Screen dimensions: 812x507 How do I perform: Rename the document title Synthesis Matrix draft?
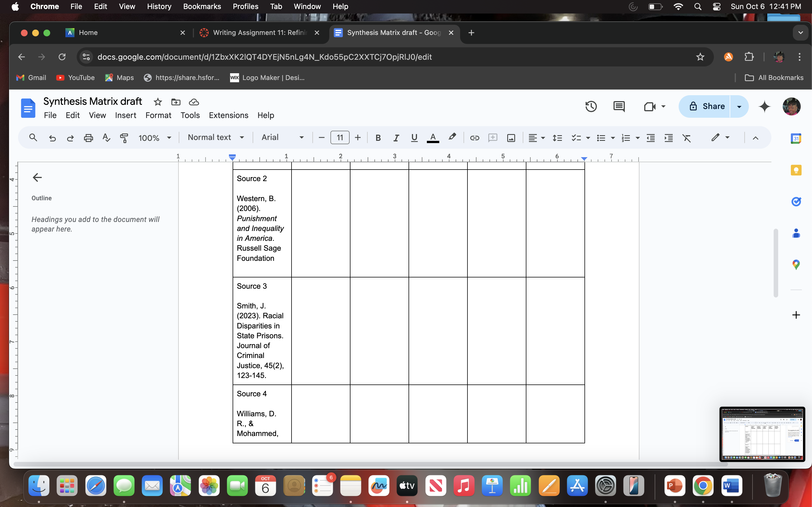click(x=92, y=101)
